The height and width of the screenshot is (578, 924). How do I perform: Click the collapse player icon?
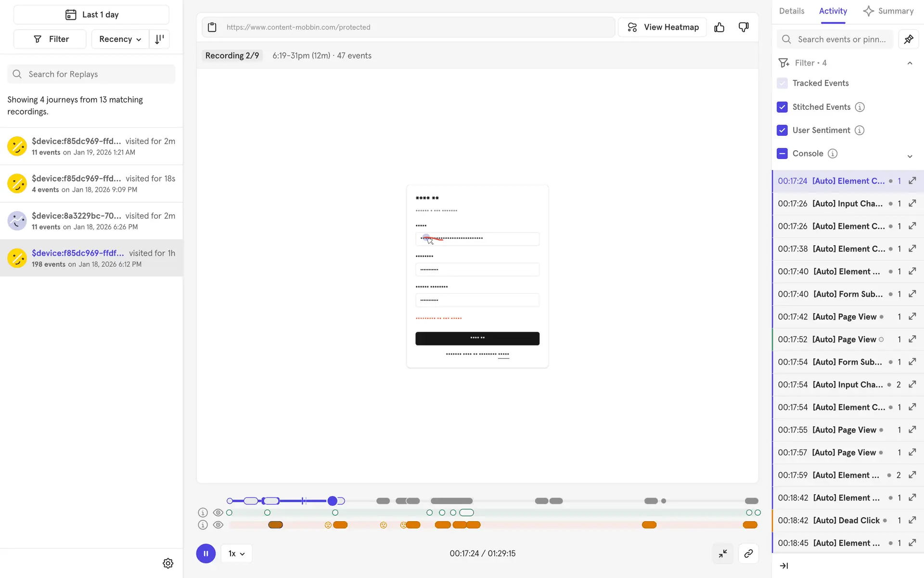723,554
